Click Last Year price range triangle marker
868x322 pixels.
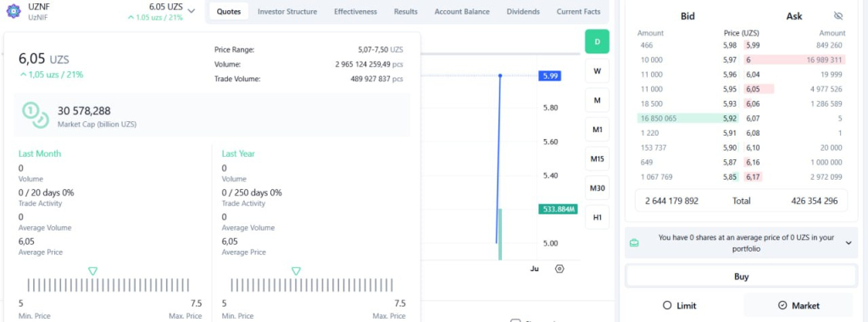click(x=296, y=271)
